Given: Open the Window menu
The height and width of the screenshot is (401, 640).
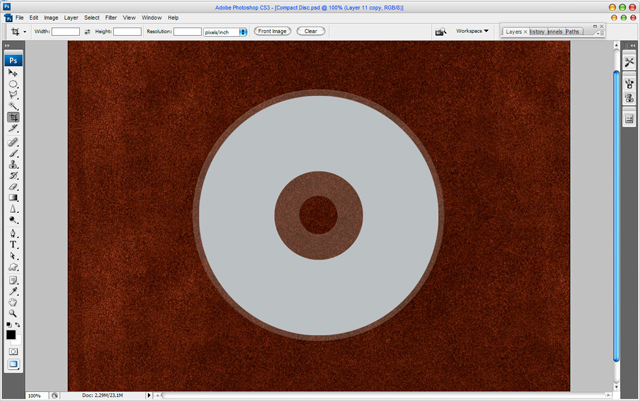Looking at the screenshot, I should (x=151, y=18).
